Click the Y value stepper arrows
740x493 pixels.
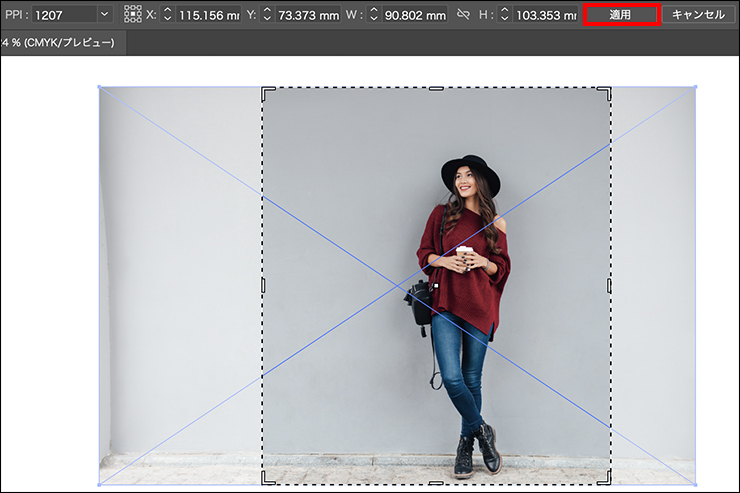coord(265,15)
